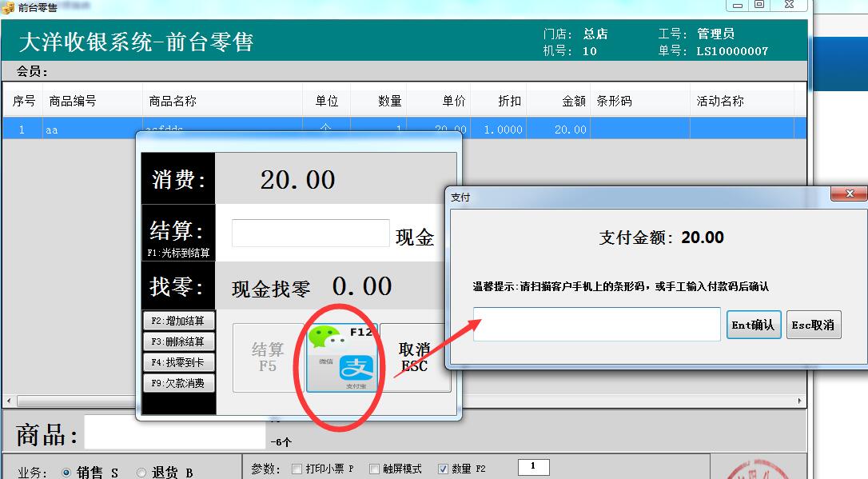Click F3:删除结算 button
The width and height of the screenshot is (868, 479).
point(179,341)
